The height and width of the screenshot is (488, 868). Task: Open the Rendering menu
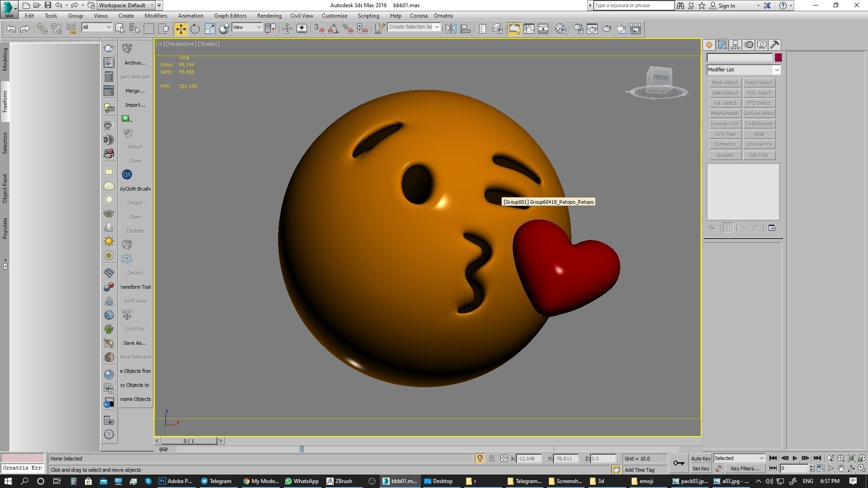pos(269,16)
